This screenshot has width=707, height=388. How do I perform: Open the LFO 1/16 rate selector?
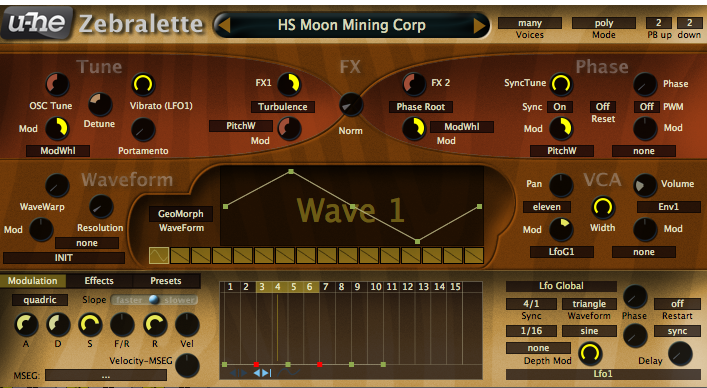click(531, 331)
